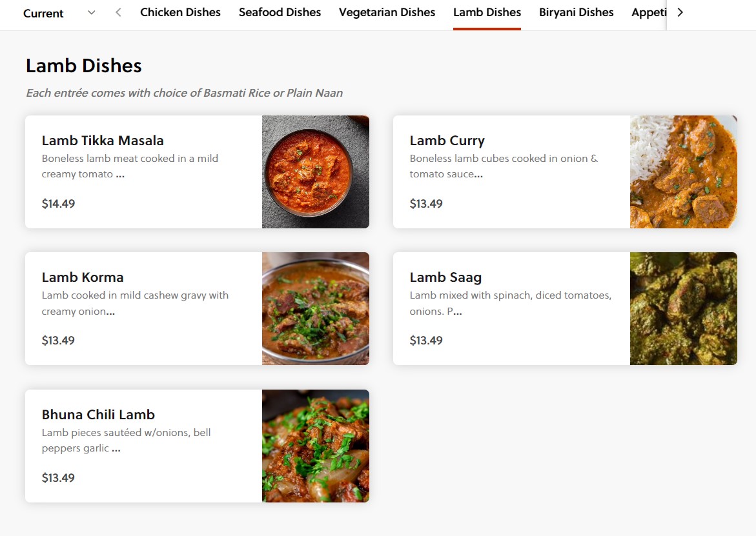Click the Lamb Tikka Masala photo
The height and width of the screenshot is (536, 756).
tap(316, 172)
